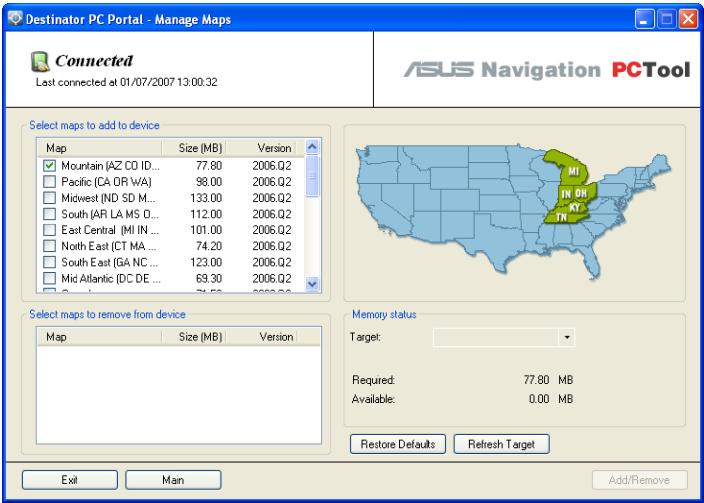
Task: Enable the Midwest map checkbox
Action: [49, 198]
